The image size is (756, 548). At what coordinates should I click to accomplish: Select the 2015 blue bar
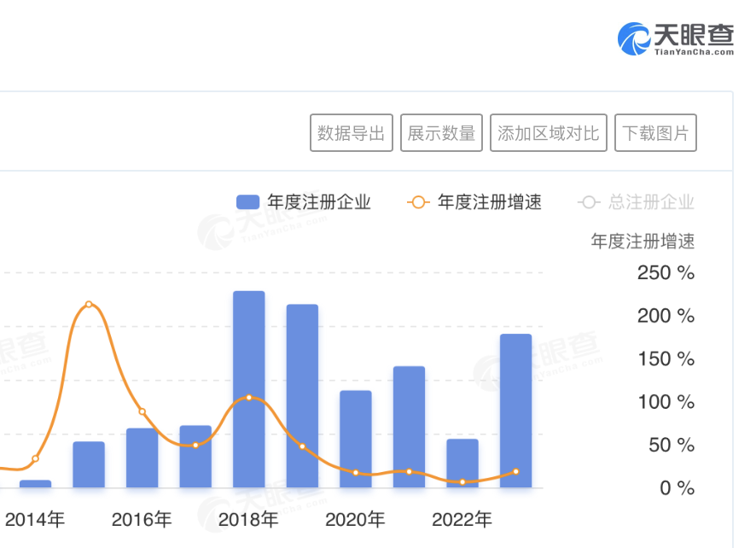click(x=89, y=464)
